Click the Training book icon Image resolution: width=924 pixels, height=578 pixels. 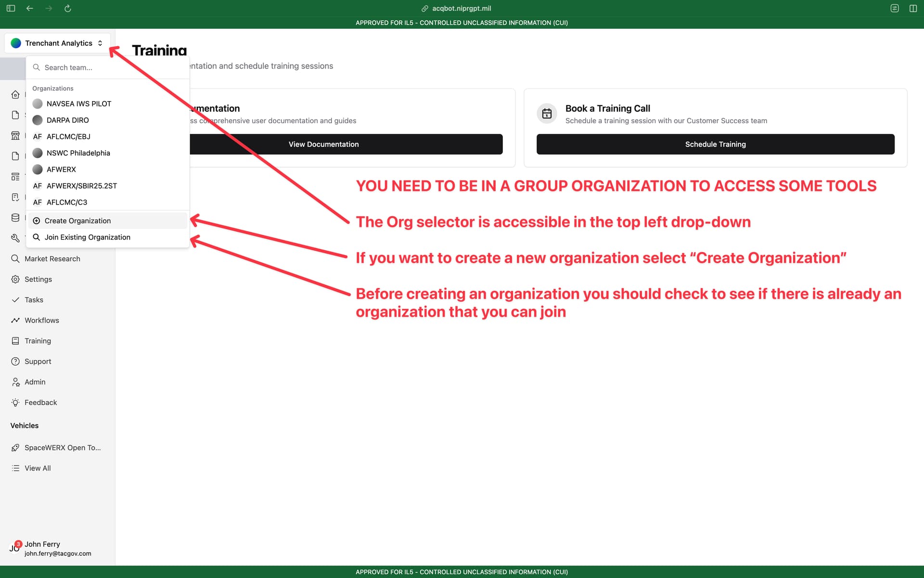click(x=15, y=341)
